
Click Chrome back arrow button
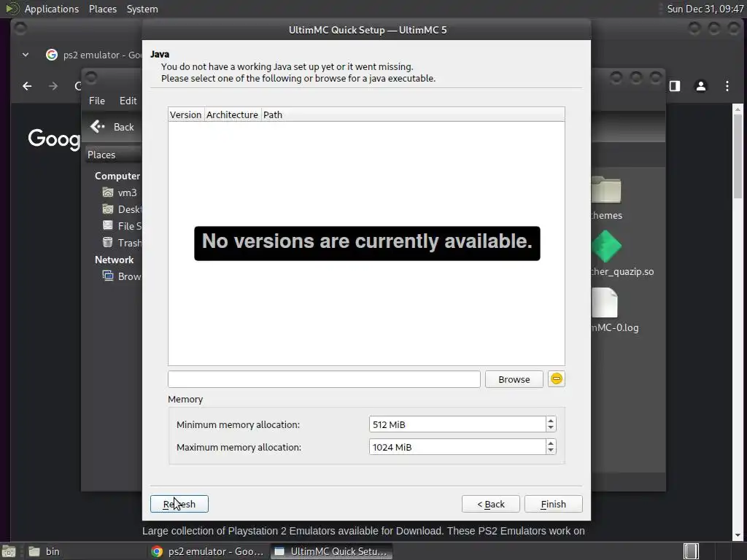coord(27,86)
